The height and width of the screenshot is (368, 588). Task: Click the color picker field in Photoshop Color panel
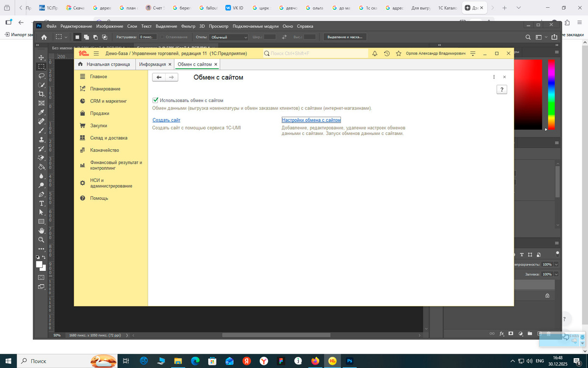tap(528, 94)
